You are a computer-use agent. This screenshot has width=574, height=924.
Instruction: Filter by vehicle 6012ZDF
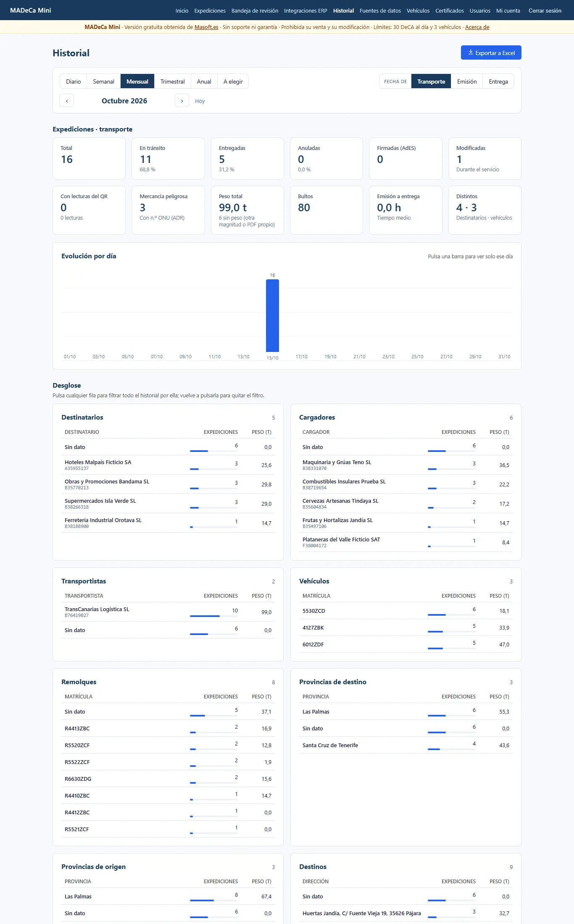(406, 644)
